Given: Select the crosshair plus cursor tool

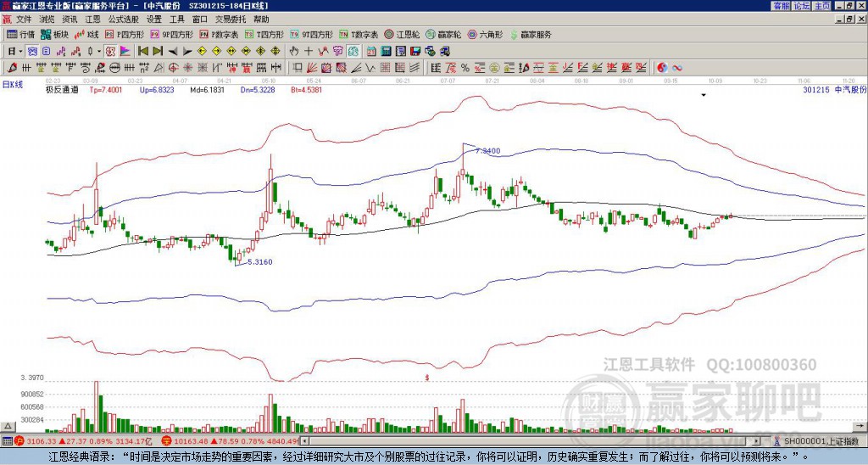Looking at the screenshot, I should [309, 52].
